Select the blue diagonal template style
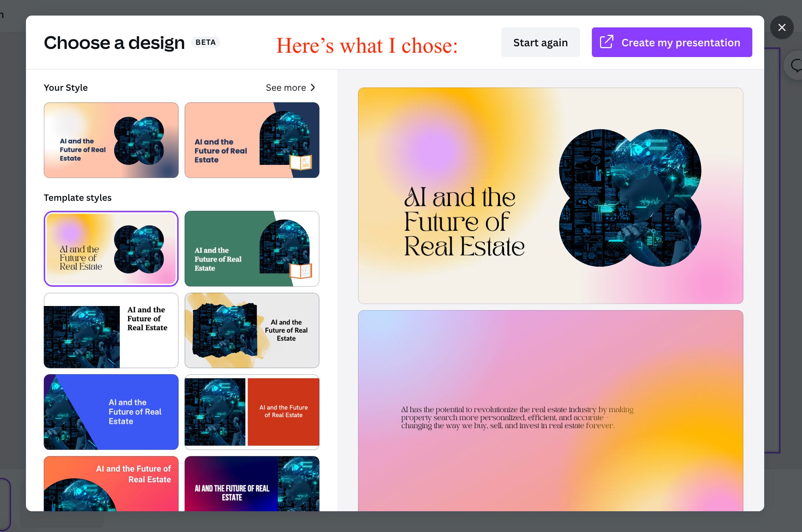802x532 pixels. (x=111, y=412)
